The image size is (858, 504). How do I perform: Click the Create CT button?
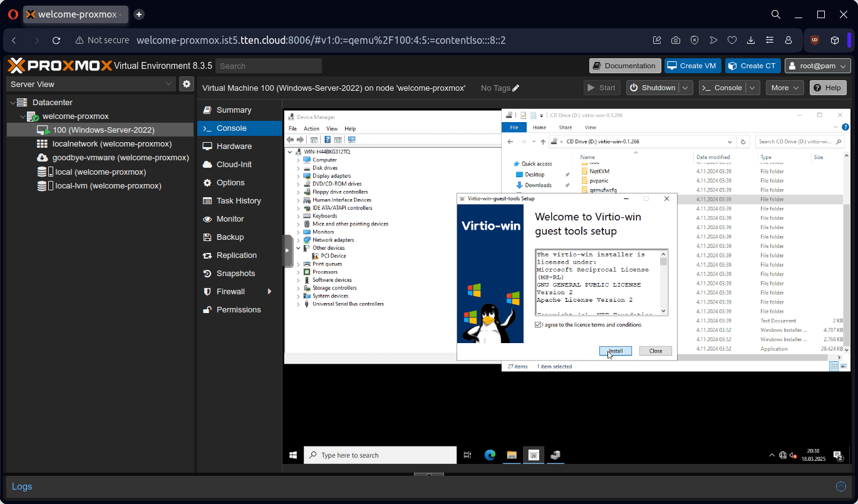coord(752,66)
